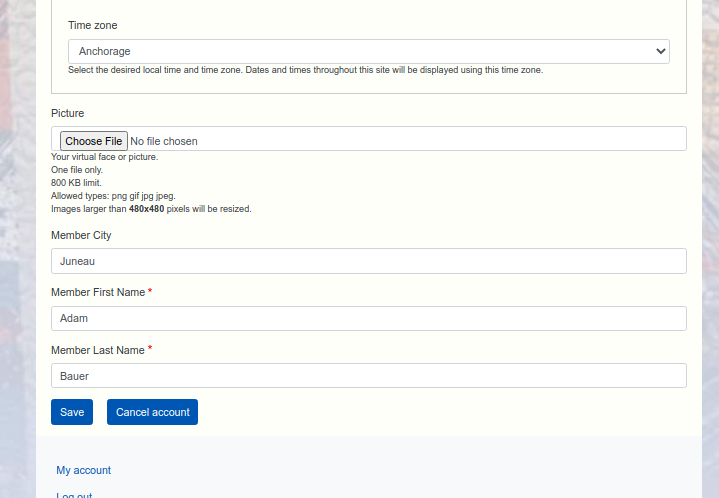Viewport: 719px width, 498px height.
Task: Click the Member City label
Action: (81, 235)
